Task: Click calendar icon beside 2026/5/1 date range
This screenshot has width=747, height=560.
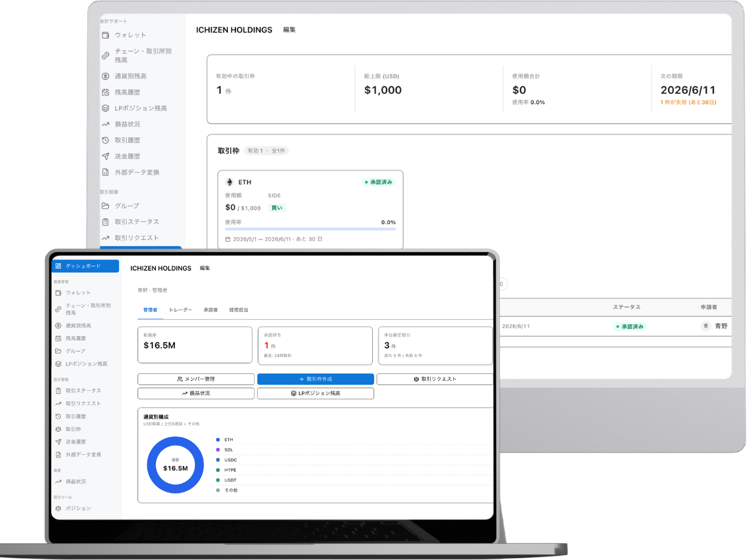Action: [x=228, y=239]
